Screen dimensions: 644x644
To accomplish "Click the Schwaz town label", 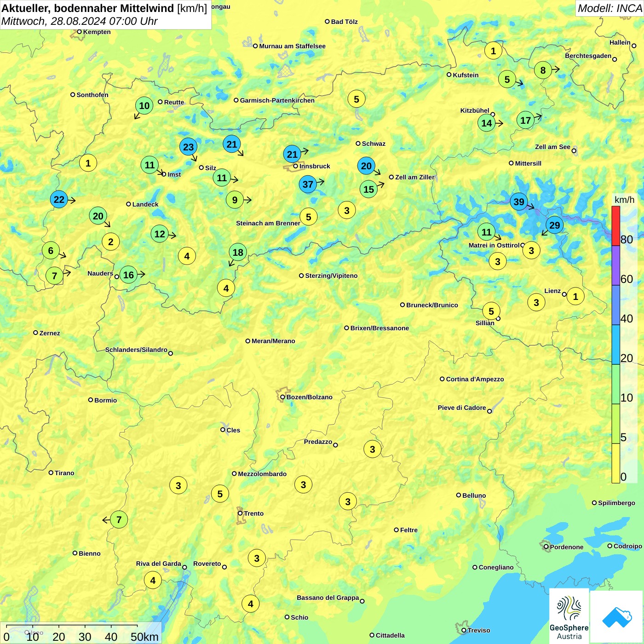I will pyautogui.click(x=374, y=144).
